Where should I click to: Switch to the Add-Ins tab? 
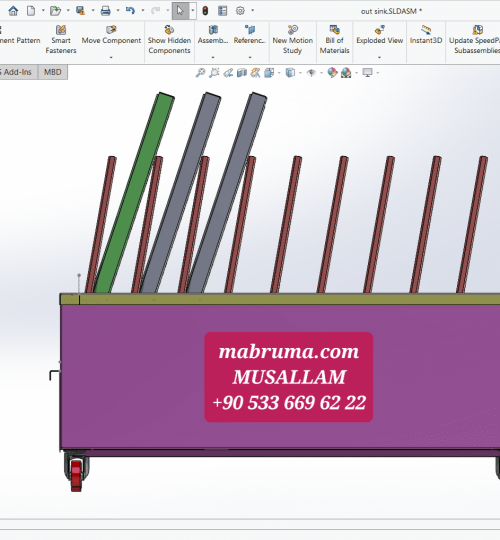coord(17,72)
